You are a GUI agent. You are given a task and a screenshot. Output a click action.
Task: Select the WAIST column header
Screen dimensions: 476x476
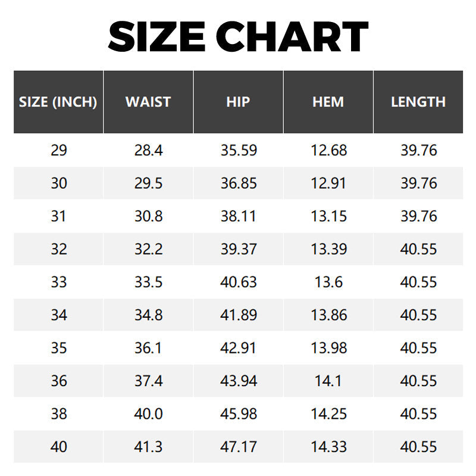tap(148, 102)
